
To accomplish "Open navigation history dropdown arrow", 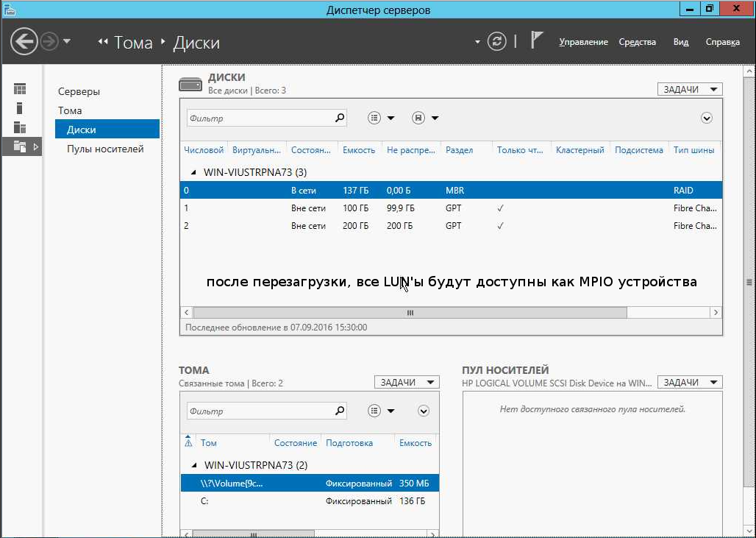I will (67, 41).
